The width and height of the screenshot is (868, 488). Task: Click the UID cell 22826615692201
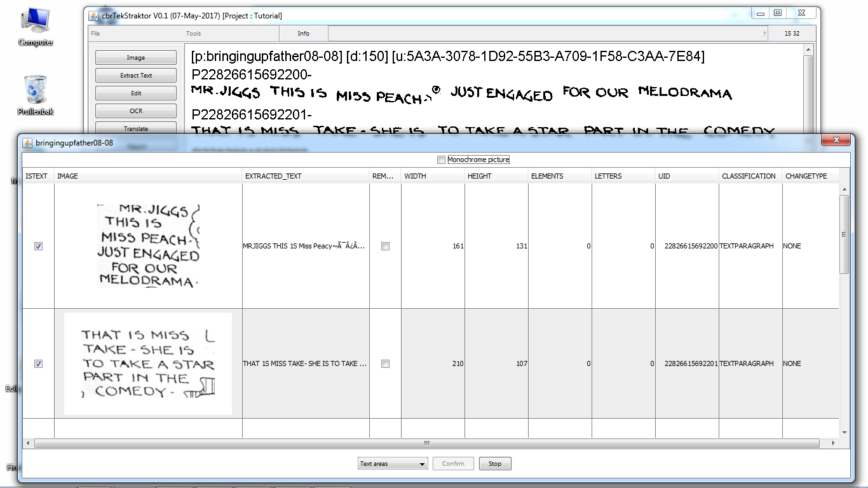point(687,363)
